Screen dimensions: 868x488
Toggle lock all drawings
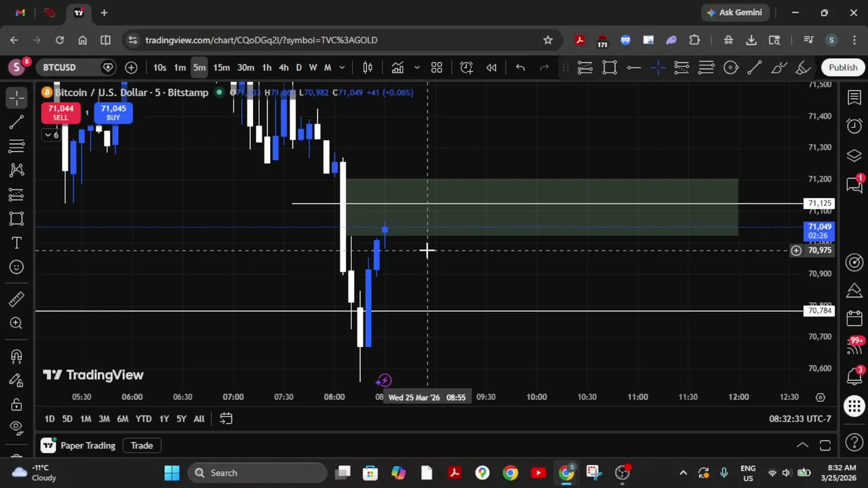(17, 405)
